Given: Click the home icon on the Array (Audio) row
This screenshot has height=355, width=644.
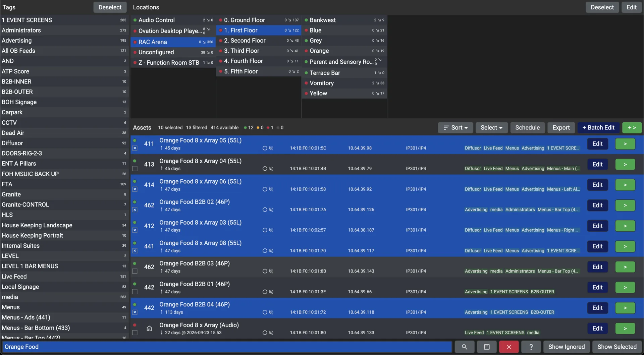Looking at the screenshot, I should pos(149,329).
